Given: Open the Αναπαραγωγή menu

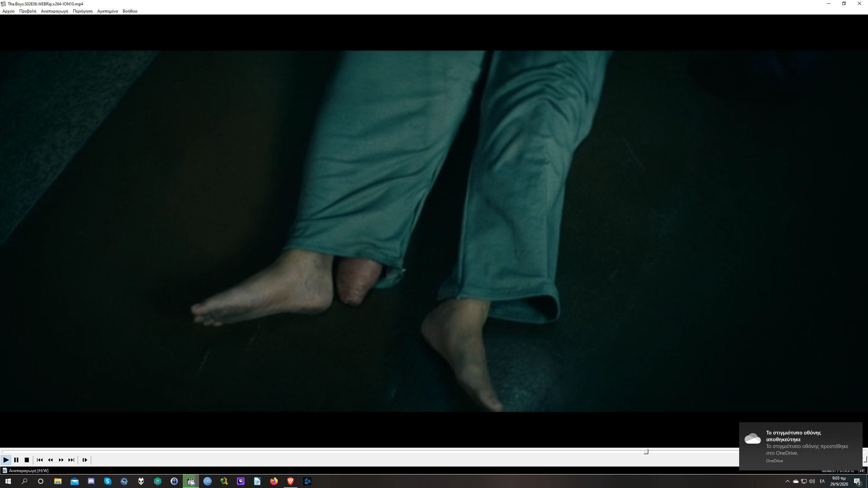Looking at the screenshot, I should point(55,11).
